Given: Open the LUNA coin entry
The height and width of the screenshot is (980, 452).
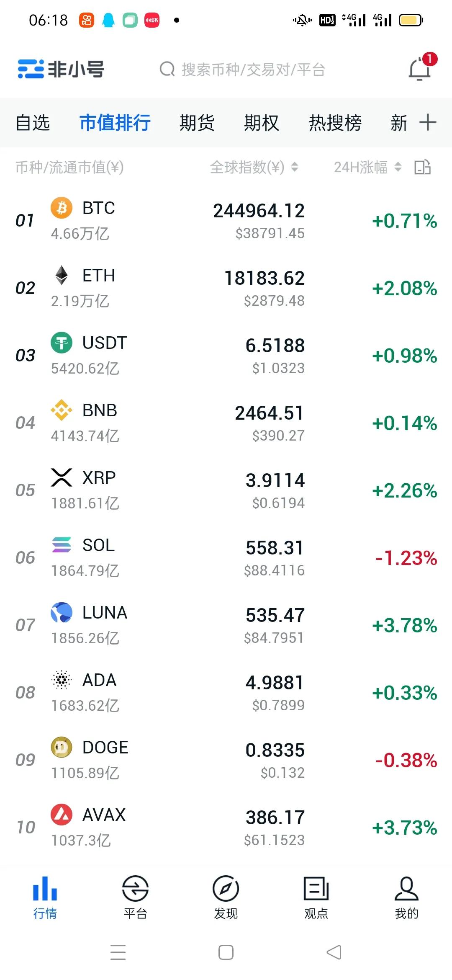Looking at the screenshot, I should point(226,625).
